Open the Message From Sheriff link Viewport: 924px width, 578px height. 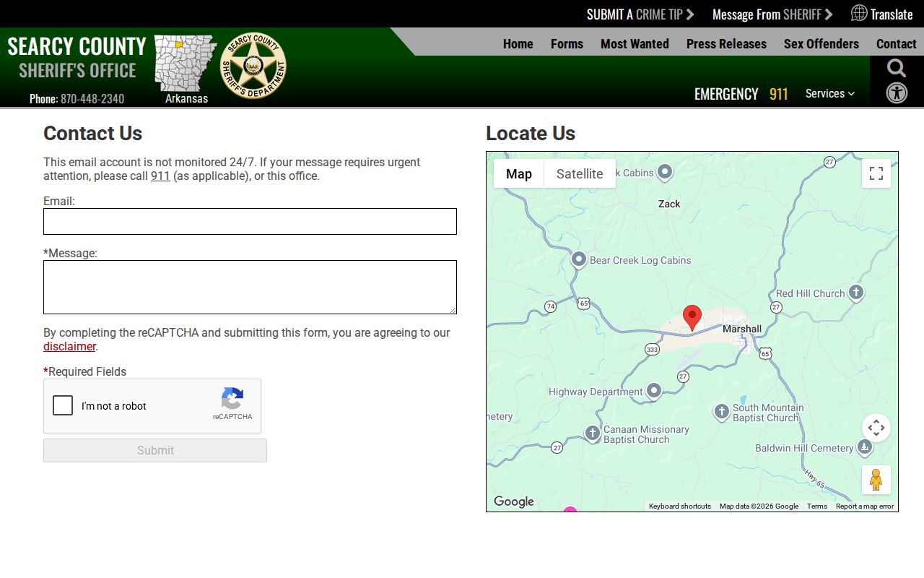[772, 14]
